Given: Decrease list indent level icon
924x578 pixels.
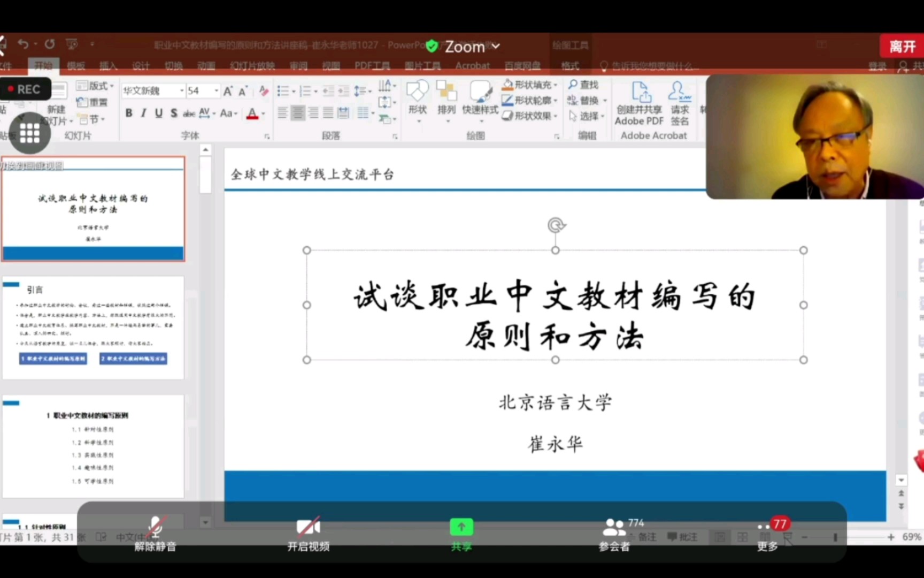Looking at the screenshot, I should point(328,91).
